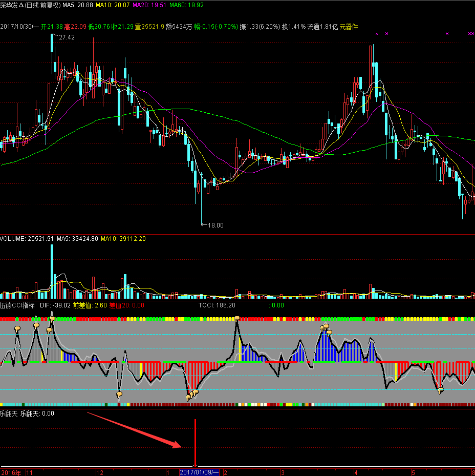
Task: Click the MA5: 20.88 price legend
Action: pyautogui.click(x=78, y=5)
